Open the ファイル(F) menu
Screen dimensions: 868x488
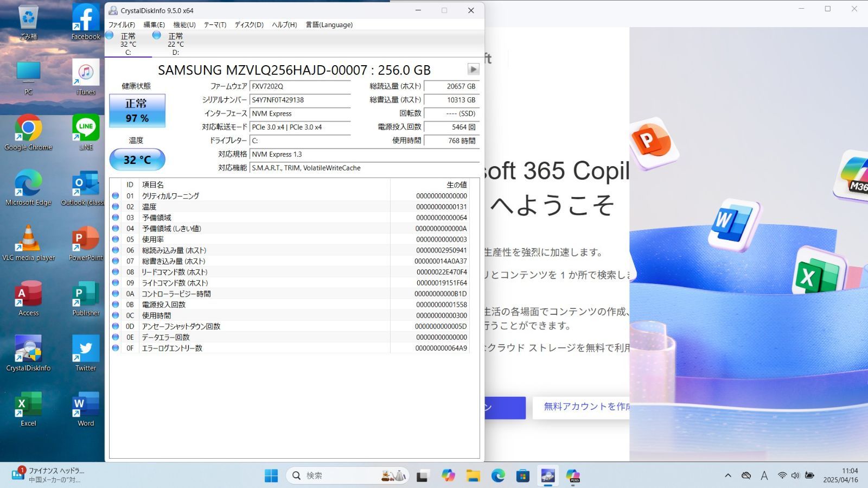click(x=122, y=25)
